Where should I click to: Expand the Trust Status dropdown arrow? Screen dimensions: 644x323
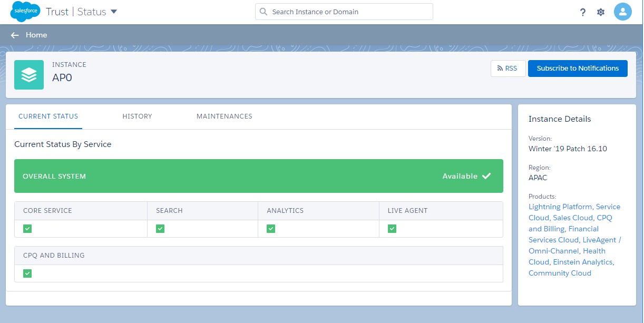point(114,12)
